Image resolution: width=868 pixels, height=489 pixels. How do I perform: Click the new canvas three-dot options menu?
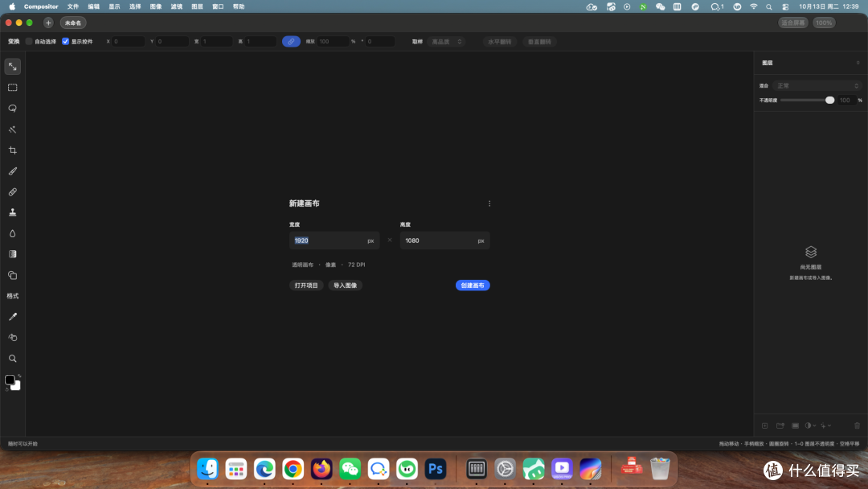[x=489, y=203]
